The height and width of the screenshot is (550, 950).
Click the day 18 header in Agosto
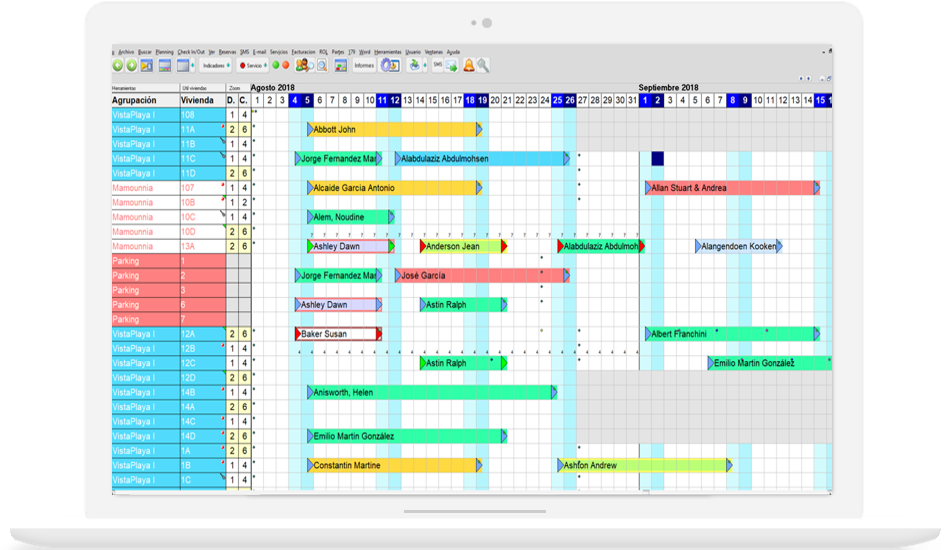pos(470,101)
